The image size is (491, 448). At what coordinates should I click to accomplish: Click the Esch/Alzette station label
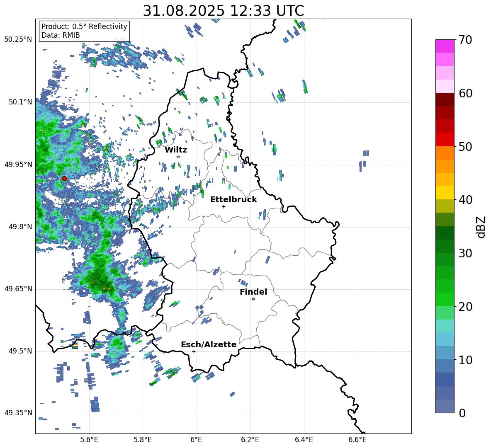point(209,344)
